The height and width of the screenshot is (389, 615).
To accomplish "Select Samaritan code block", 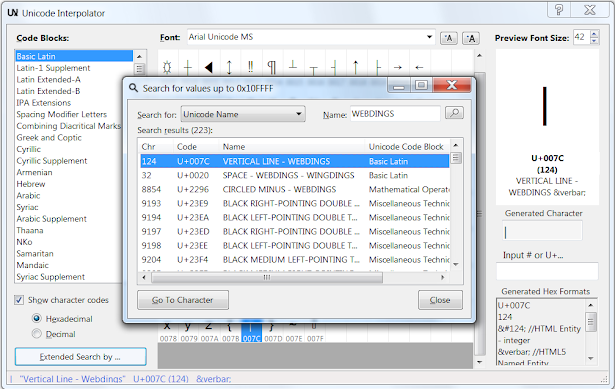I will point(35,254).
